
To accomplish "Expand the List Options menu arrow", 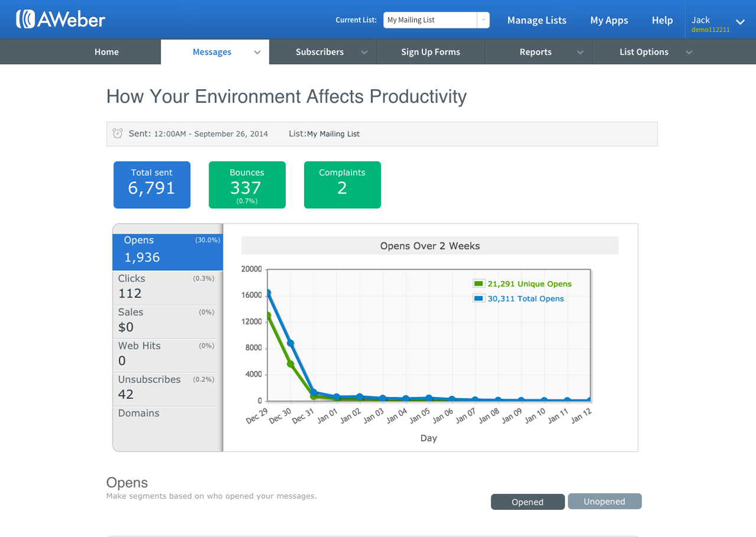I will 689,52.
